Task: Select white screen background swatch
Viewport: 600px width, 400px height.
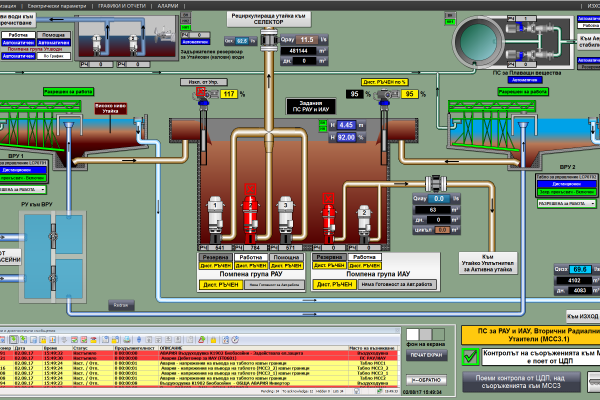Action: 412,334
